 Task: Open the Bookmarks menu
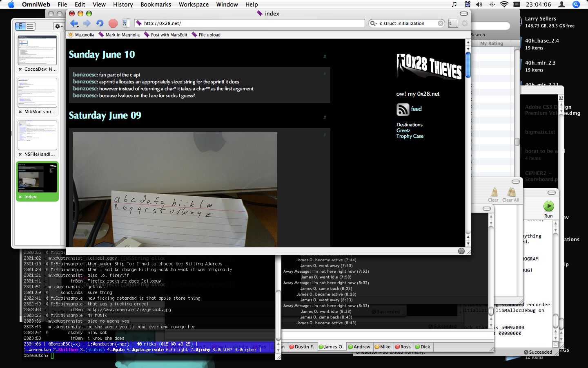tap(156, 4)
